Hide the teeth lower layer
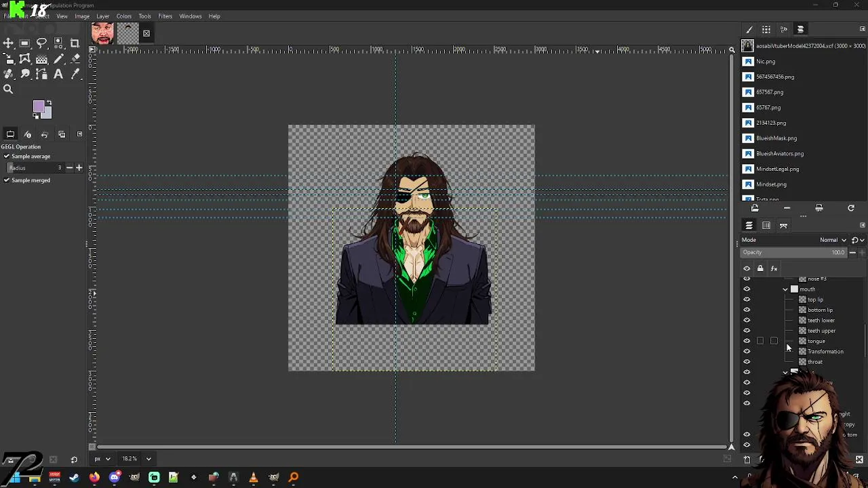Screen dimensions: 868x488 747,321
